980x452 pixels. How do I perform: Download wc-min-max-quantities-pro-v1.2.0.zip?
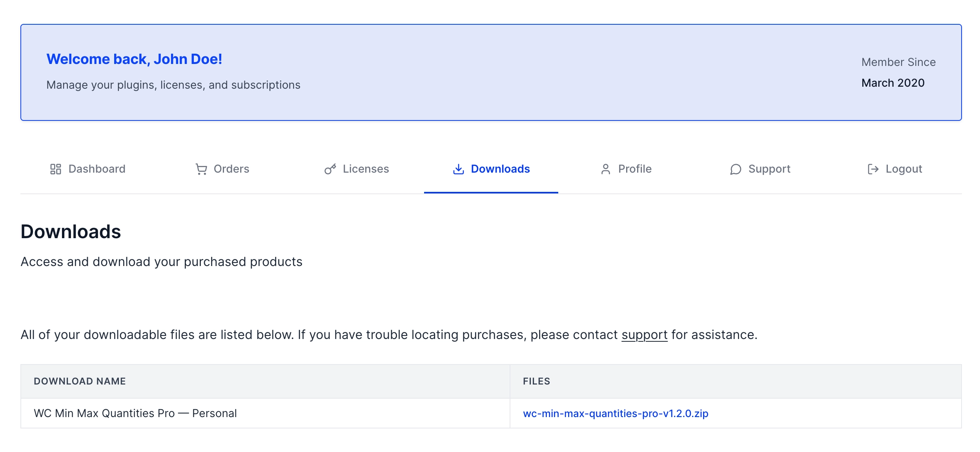tap(615, 413)
